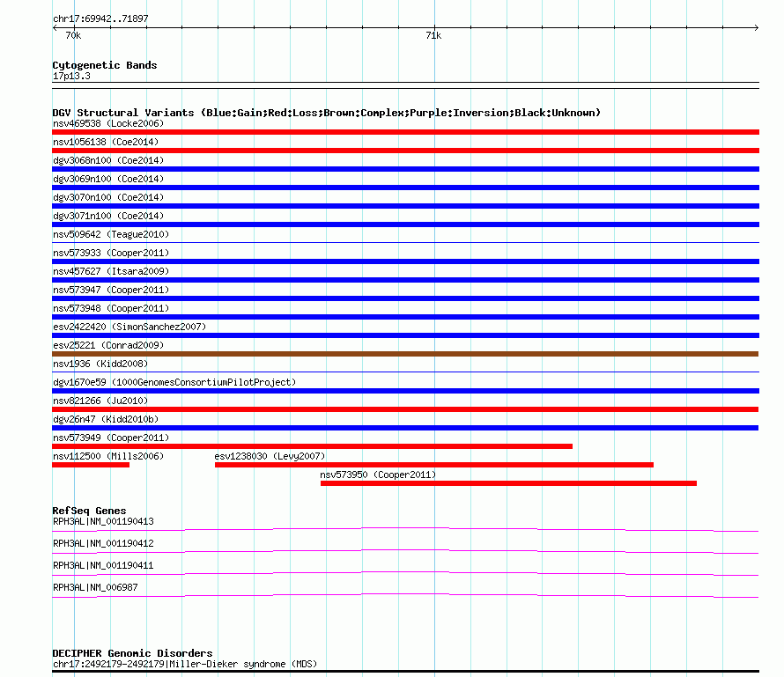Open nsv509642 (Teague2010) variant label

point(111,234)
